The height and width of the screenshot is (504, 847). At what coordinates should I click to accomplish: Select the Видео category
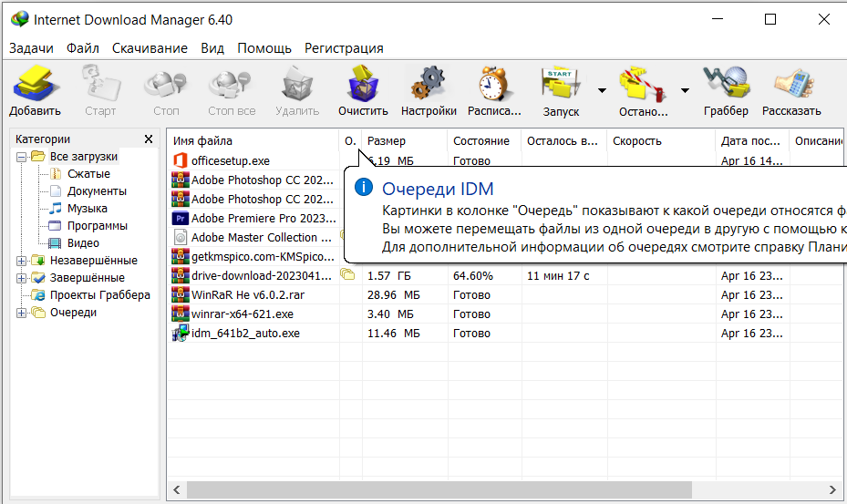coord(83,243)
